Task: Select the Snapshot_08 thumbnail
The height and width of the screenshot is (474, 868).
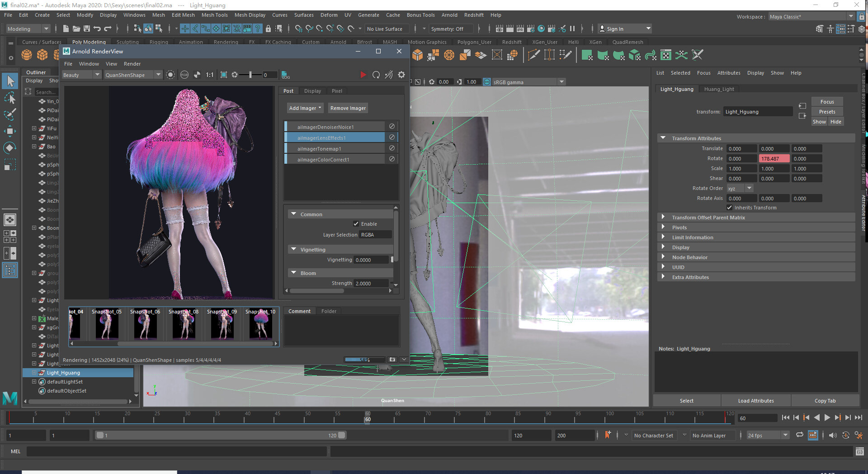Action: [x=184, y=325]
